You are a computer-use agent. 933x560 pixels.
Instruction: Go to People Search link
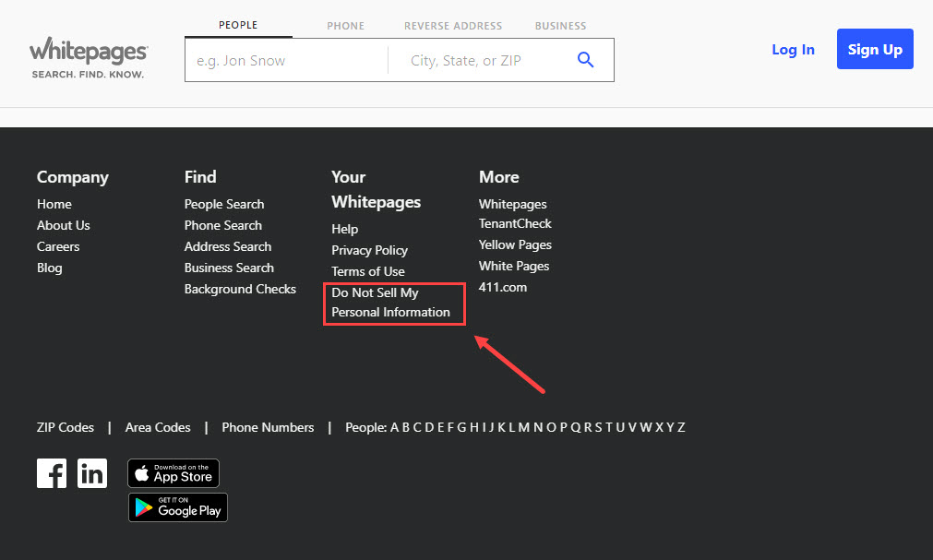click(224, 204)
